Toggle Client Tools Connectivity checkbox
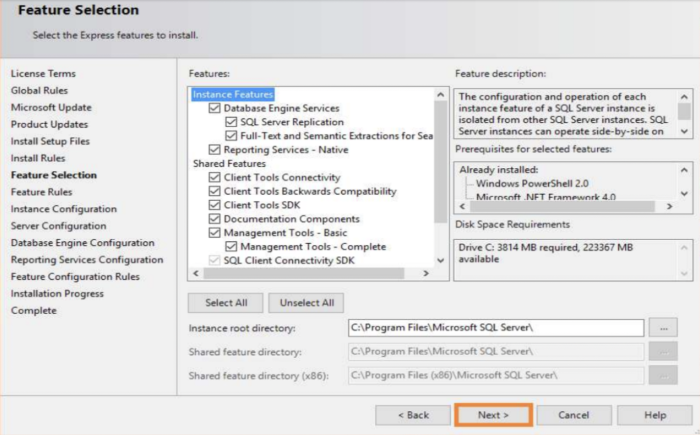The image size is (700, 435). tap(215, 177)
